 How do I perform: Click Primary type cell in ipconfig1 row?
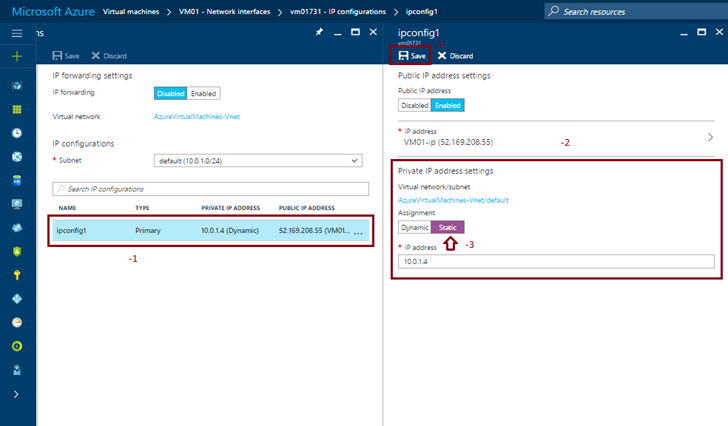(x=148, y=230)
